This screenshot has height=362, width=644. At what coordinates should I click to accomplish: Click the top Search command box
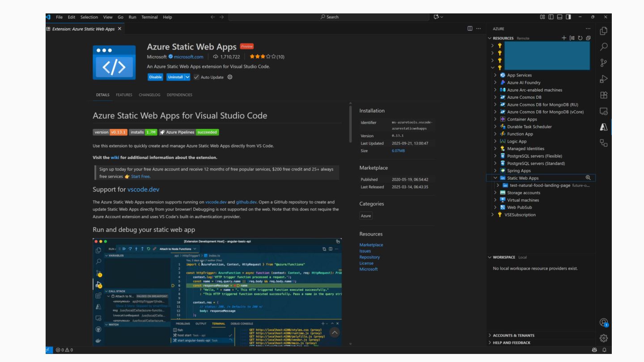330,17
